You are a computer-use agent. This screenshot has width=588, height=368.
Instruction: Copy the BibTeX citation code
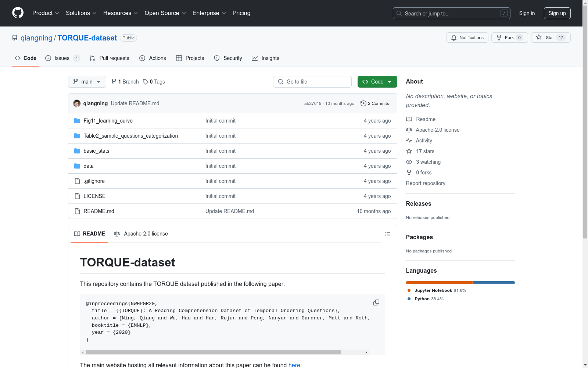click(x=376, y=302)
